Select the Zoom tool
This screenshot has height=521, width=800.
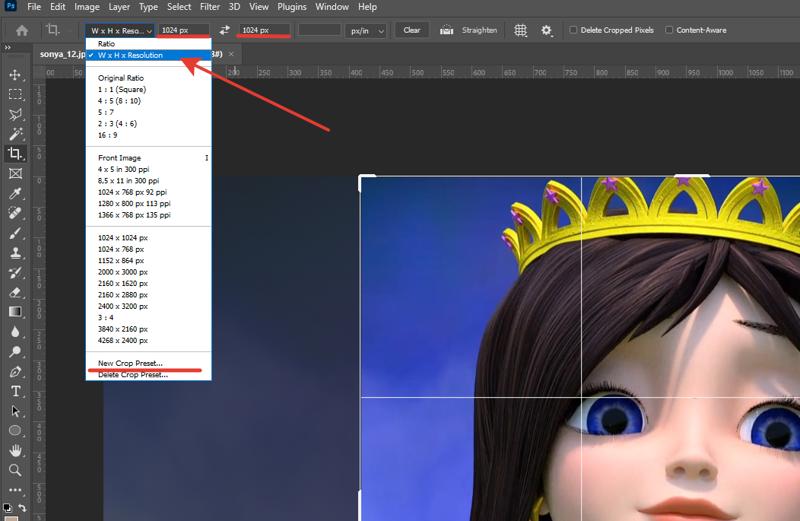click(x=15, y=470)
